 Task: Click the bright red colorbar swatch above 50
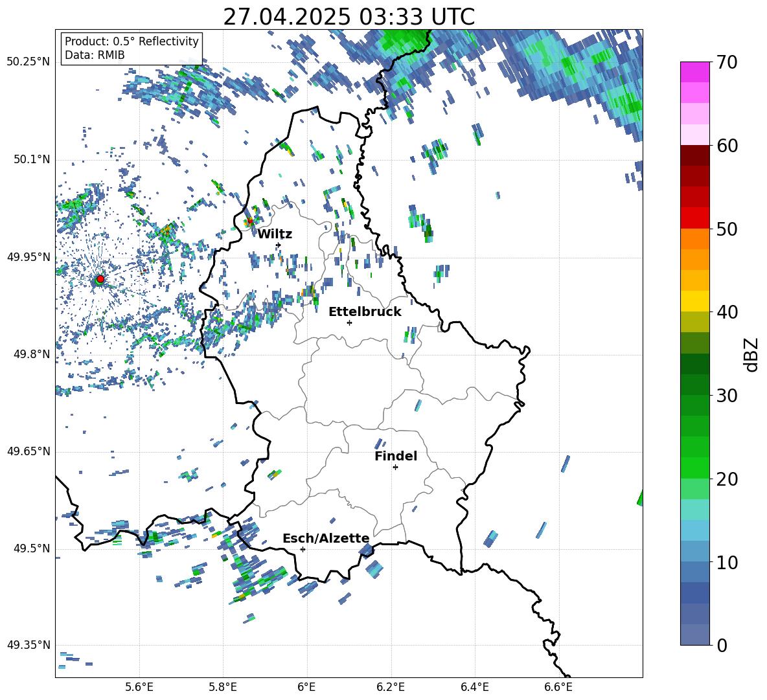pos(694,218)
